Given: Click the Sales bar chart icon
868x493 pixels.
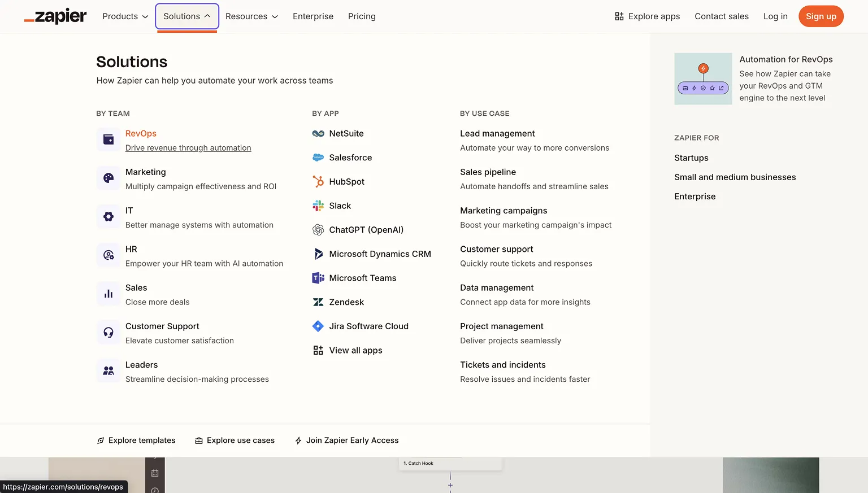Looking at the screenshot, I should (108, 294).
